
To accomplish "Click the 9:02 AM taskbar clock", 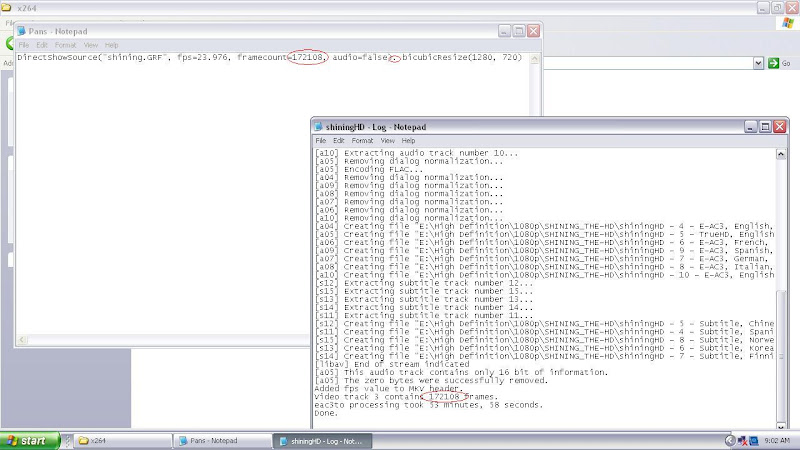I will click(777, 441).
